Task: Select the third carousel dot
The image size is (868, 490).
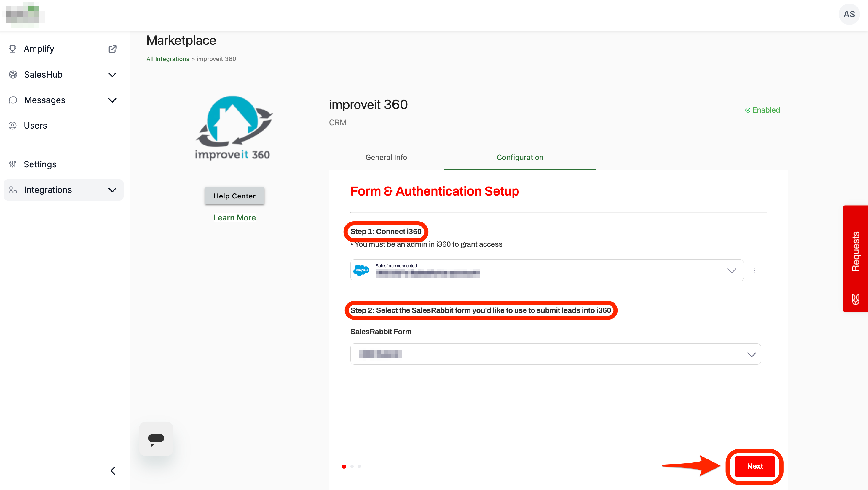Action: tap(359, 466)
